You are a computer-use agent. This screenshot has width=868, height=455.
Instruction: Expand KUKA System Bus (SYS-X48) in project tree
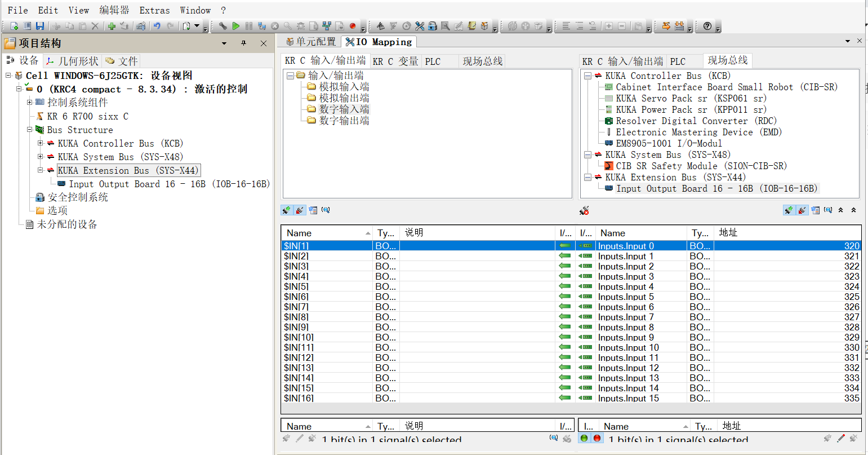coord(41,157)
